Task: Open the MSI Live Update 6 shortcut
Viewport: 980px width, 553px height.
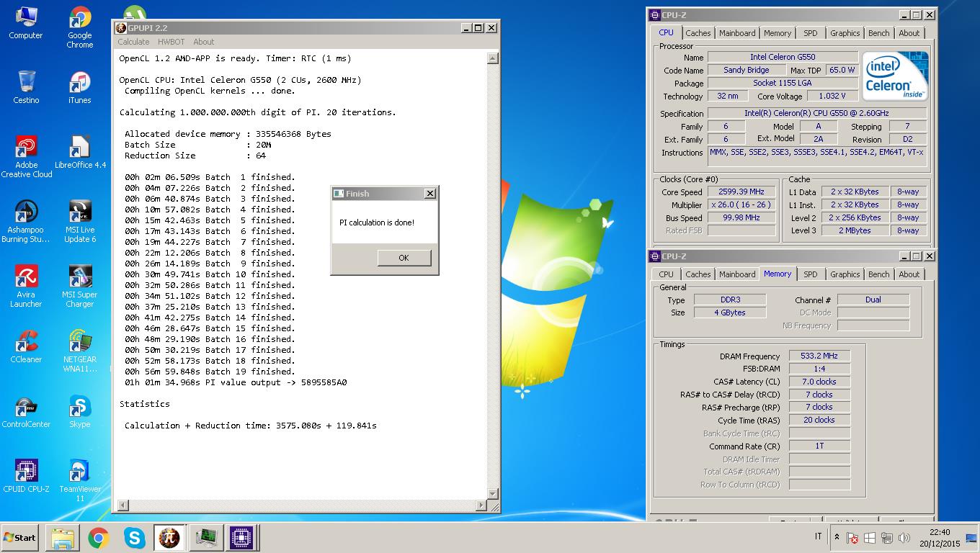Action: [80, 222]
